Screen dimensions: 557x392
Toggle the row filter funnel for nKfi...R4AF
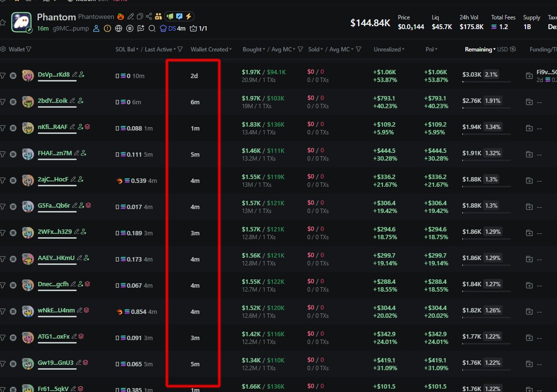coord(3,128)
